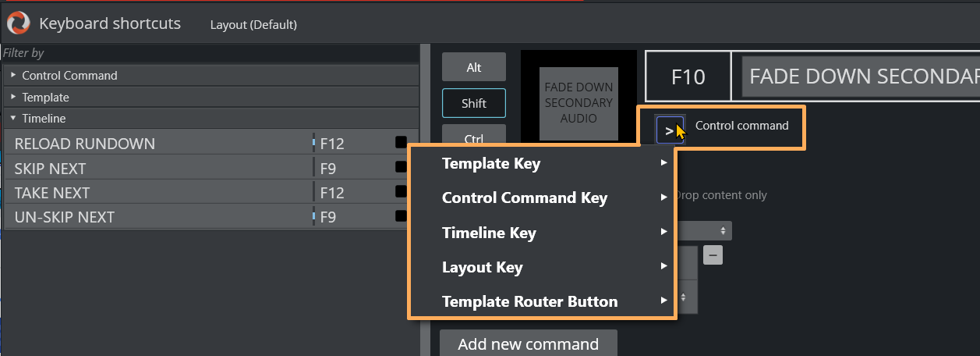Click the Add new command button
The image size is (980, 356).
click(x=528, y=344)
